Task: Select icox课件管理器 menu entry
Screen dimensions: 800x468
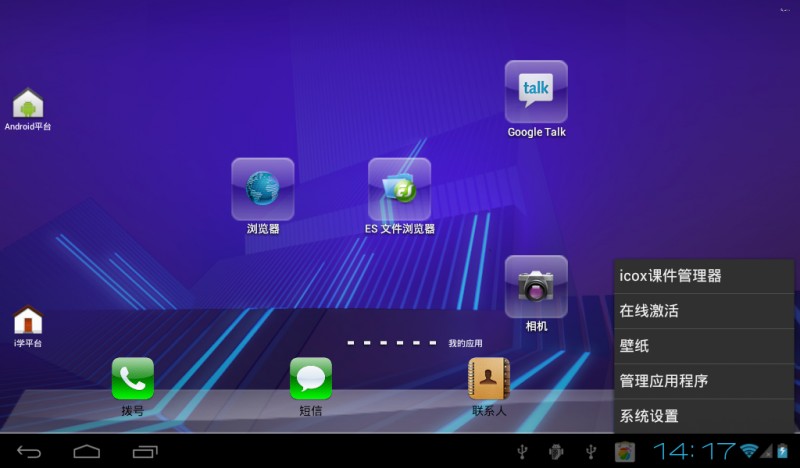Action: 704,276
